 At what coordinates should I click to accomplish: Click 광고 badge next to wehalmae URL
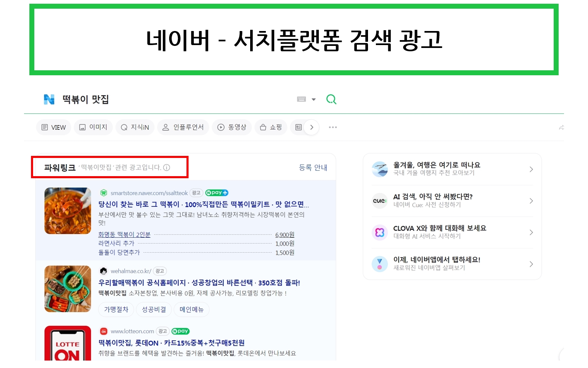160,271
